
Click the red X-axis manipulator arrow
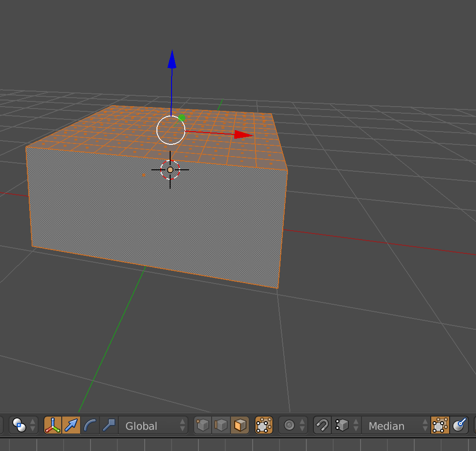click(241, 134)
